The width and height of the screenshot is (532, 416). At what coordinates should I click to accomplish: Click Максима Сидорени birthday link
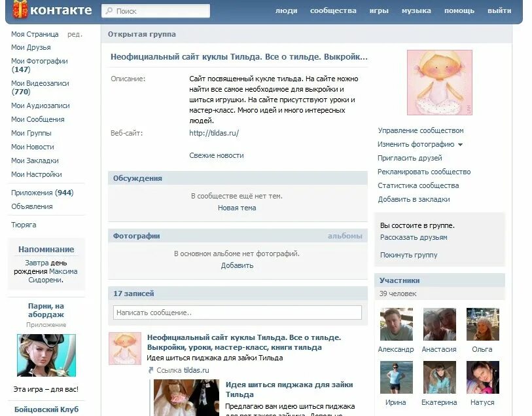(x=53, y=276)
